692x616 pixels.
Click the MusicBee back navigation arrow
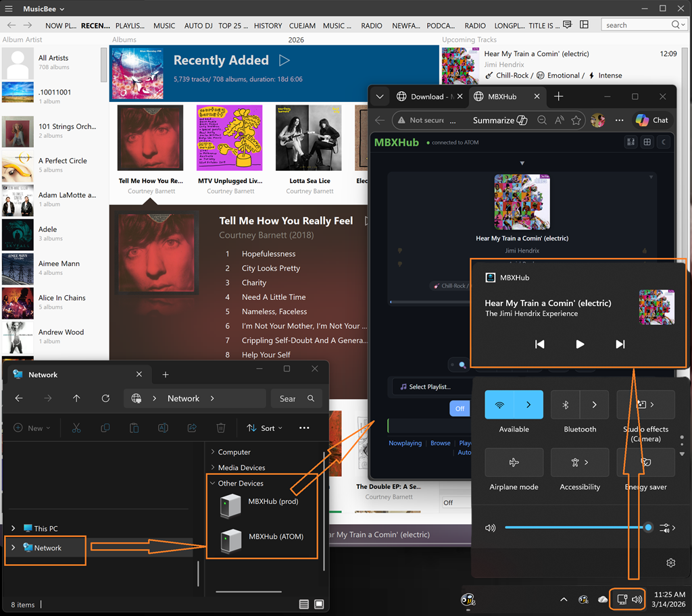coord(11,25)
